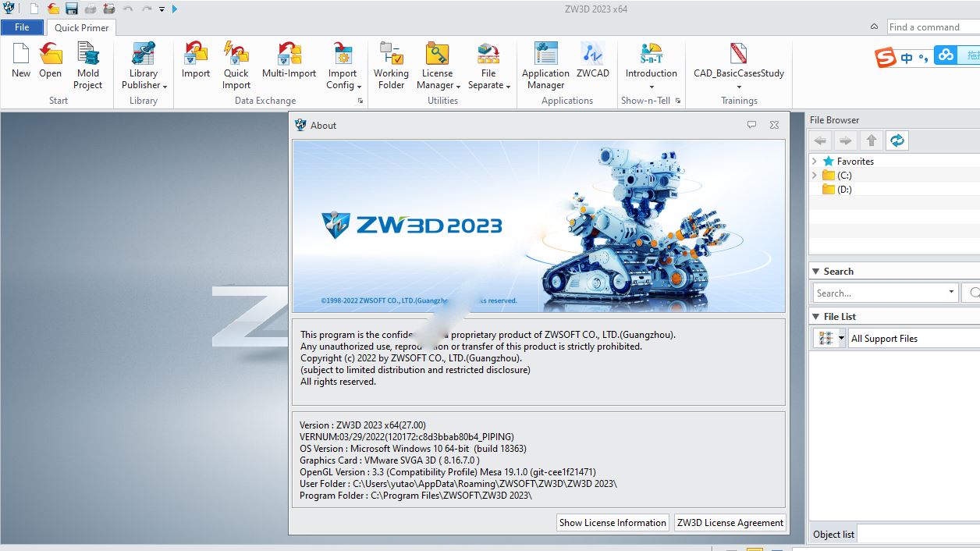Click the Find a command field
The image size is (980, 551).
pyautogui.click(x=933, y=27)
